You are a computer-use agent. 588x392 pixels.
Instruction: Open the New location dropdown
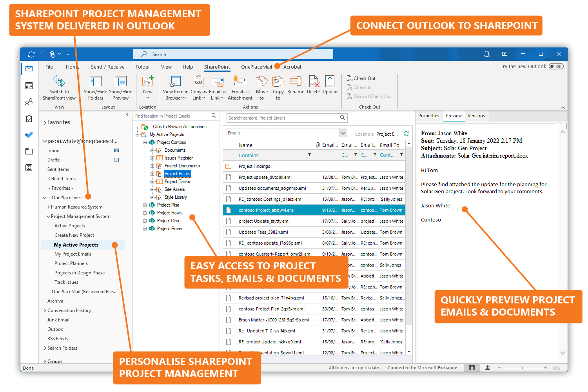coord(148,87)
